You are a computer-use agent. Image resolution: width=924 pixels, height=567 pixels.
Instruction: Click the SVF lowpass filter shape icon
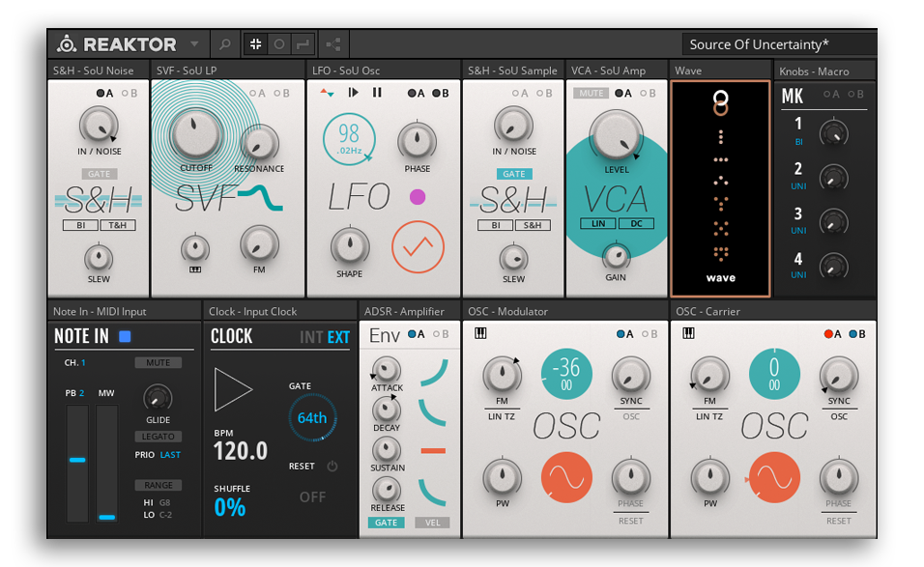pos(260,197)
